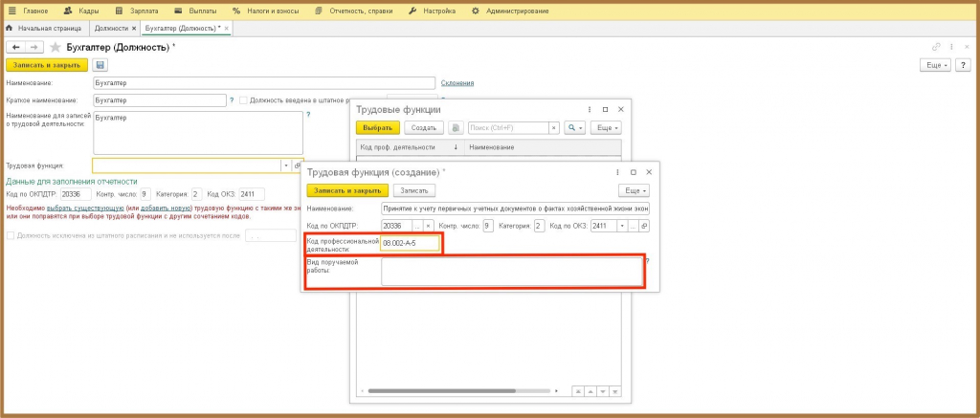Screen dimensions: 980x418
Task: Close the Должности tab
Action: click(x=134, y=29)
